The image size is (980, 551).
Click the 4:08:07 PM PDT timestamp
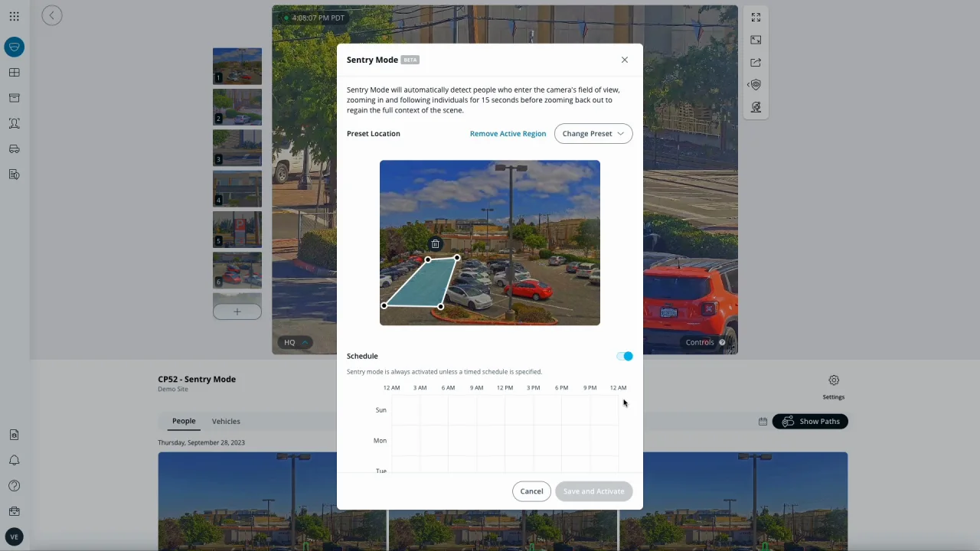point(318,18)
